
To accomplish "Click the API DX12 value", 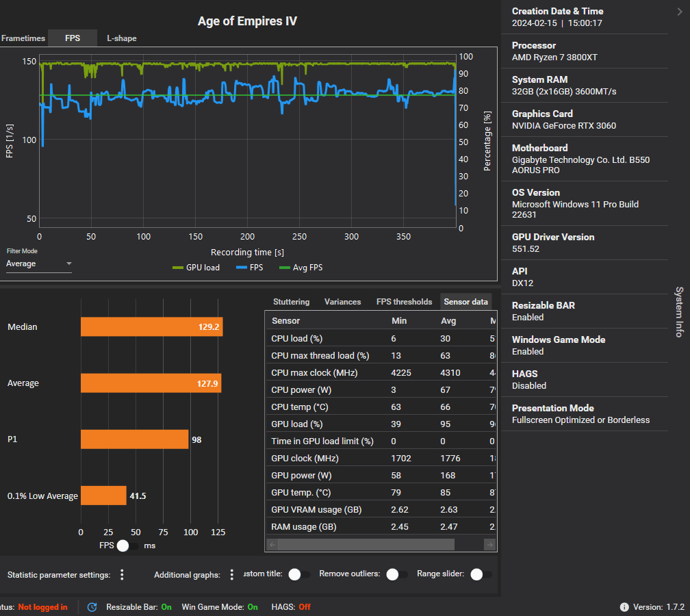I will (522, 283).
